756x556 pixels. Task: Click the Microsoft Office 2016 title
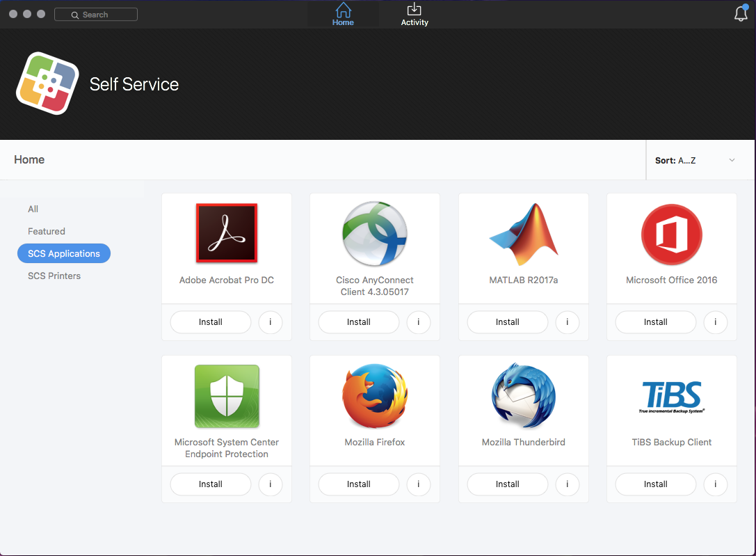point(672,280)
